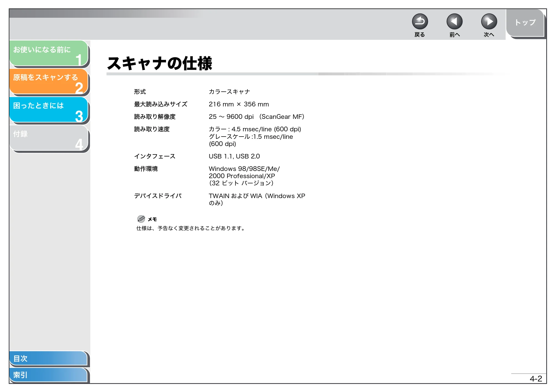Click the カラー: 4.5 msec/line speed text
This screenshot has width=554, height=392.
[255, 129]
